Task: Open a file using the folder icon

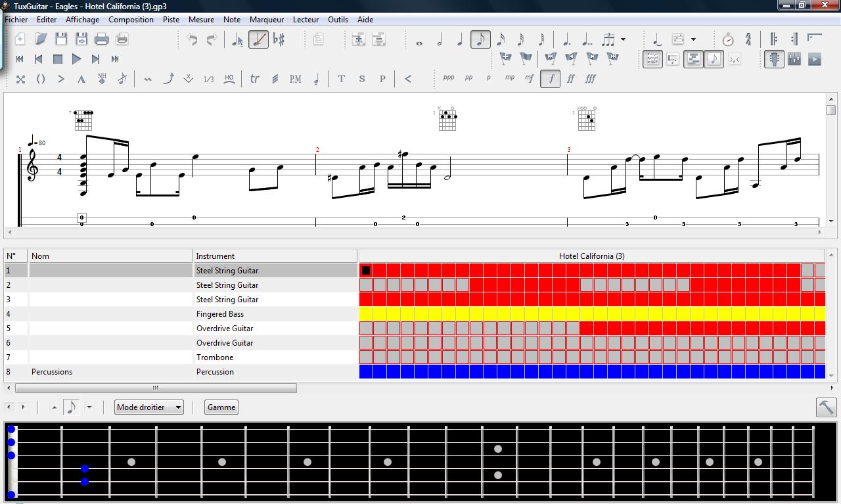Action: 41,39
